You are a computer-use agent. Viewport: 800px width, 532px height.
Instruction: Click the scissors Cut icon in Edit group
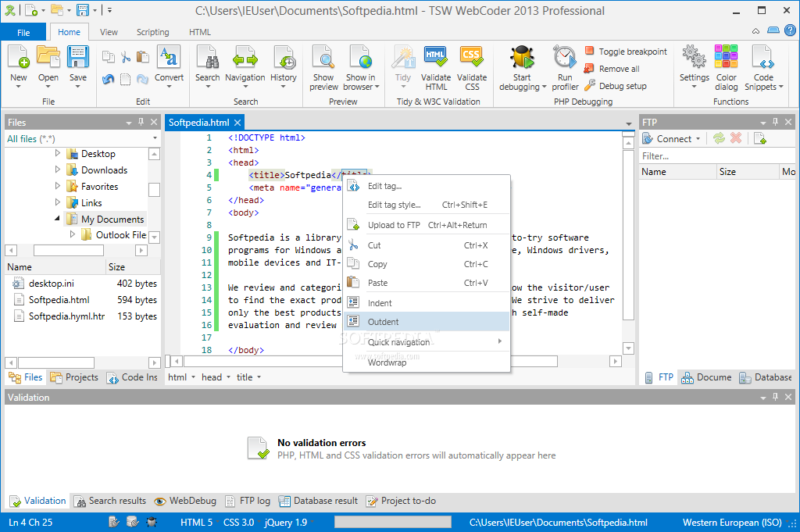pos(126,57)
